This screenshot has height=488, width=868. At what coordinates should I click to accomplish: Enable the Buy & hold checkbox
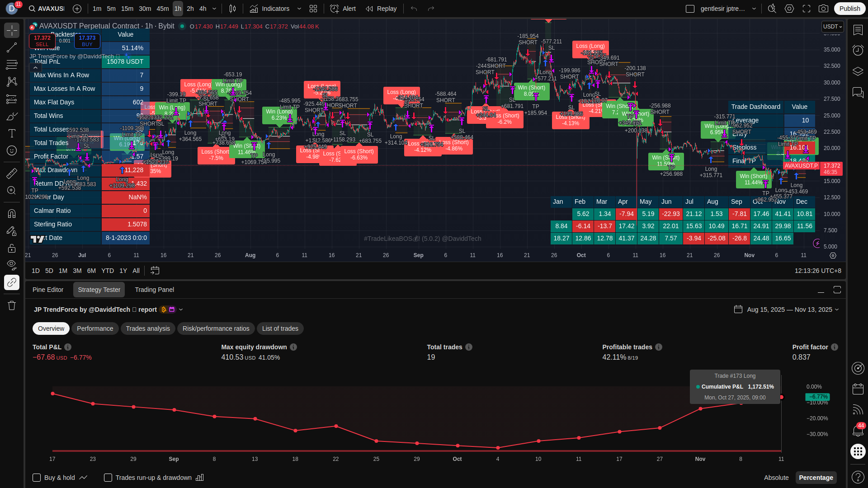point(37,478)
